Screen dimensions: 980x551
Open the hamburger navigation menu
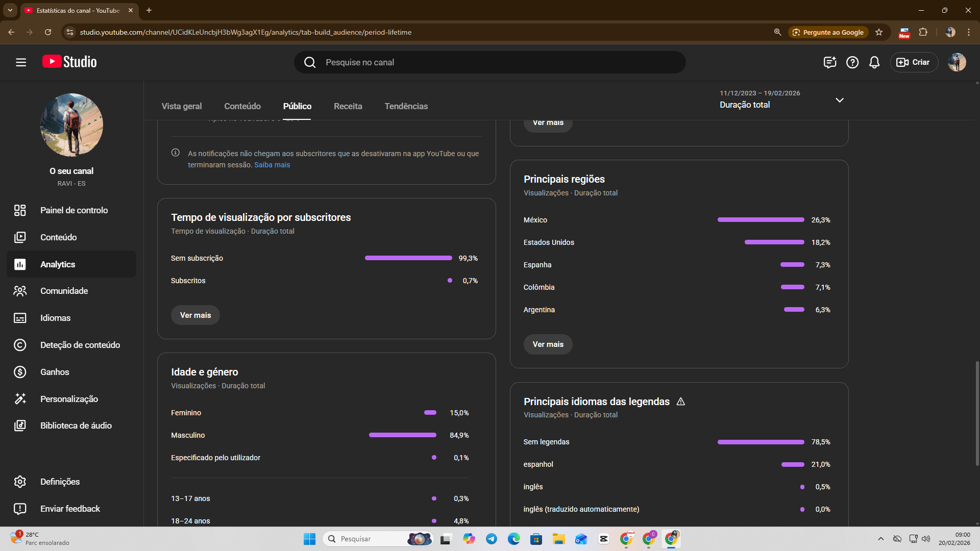[21, 62]
